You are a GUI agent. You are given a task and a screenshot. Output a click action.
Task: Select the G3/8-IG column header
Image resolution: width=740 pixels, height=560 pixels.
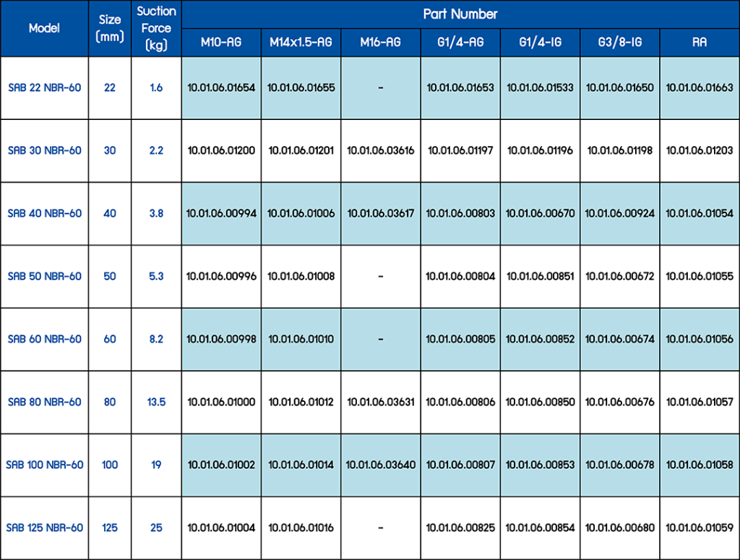coord(619,43)
